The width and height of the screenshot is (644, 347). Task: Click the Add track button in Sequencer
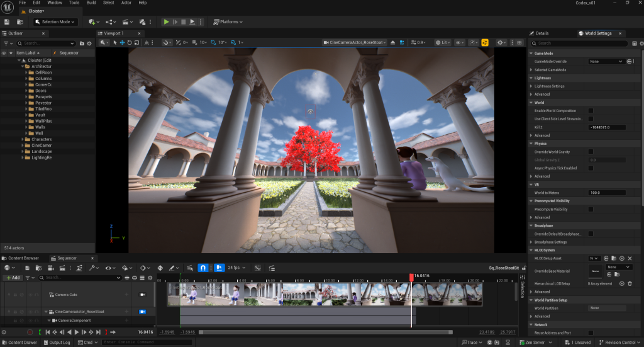(12, 278)
